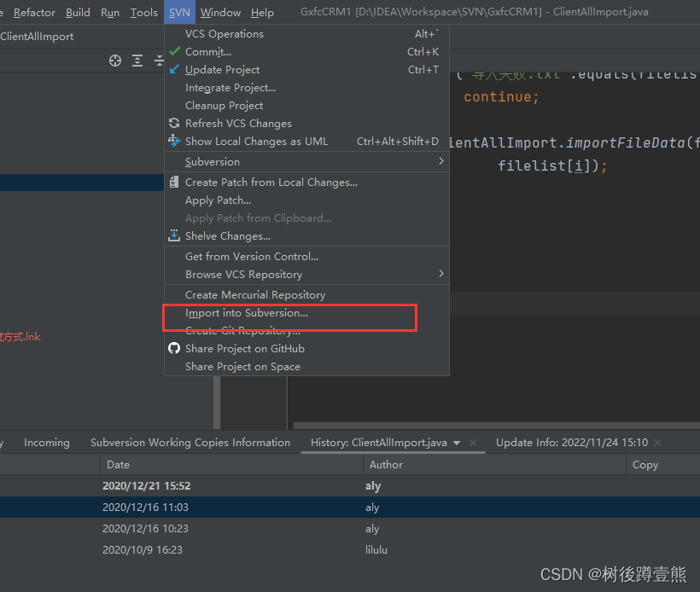
Task: Select Cleanup Project menu entry
Action: click(306, 105)
